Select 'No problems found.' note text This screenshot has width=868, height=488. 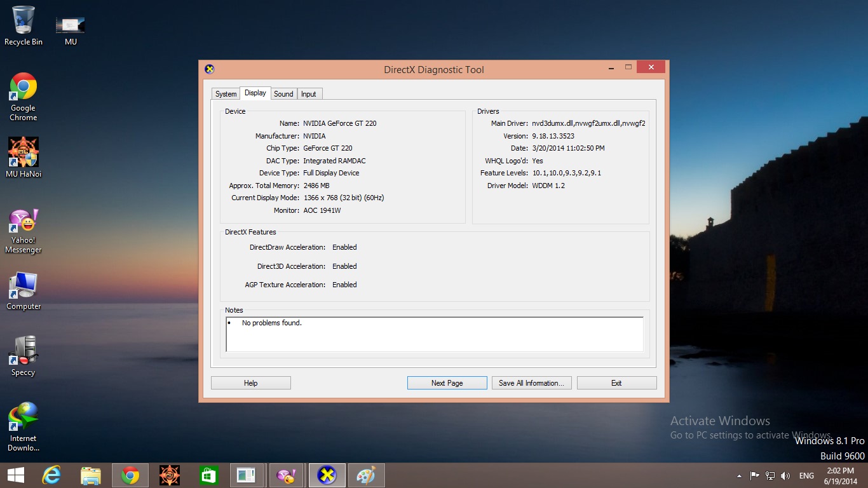[x=272, y=323]
